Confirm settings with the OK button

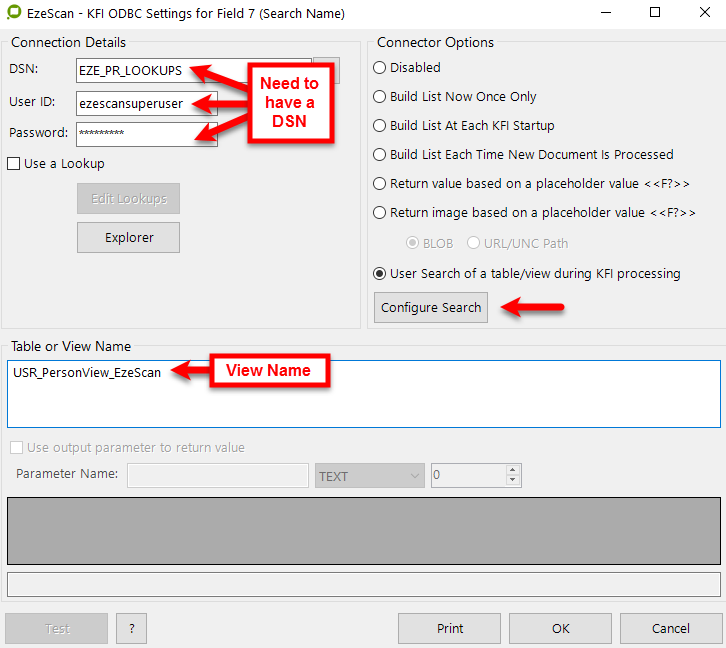pyautogui.click(x=560, y=628)
